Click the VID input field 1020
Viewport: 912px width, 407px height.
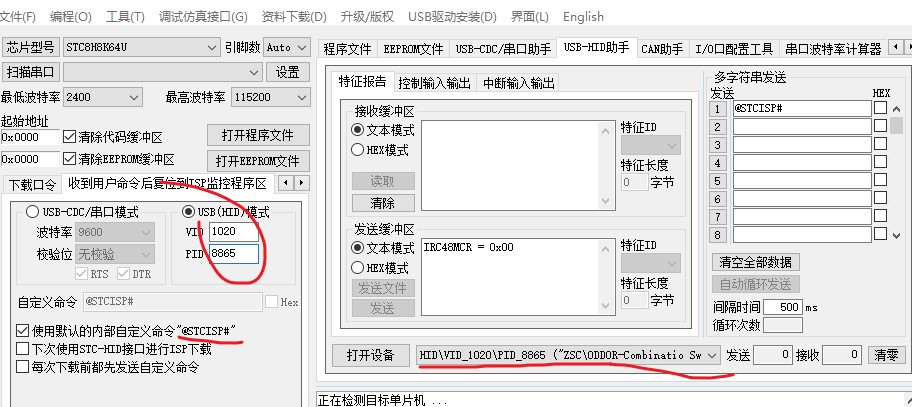click(x=233, y=231)
